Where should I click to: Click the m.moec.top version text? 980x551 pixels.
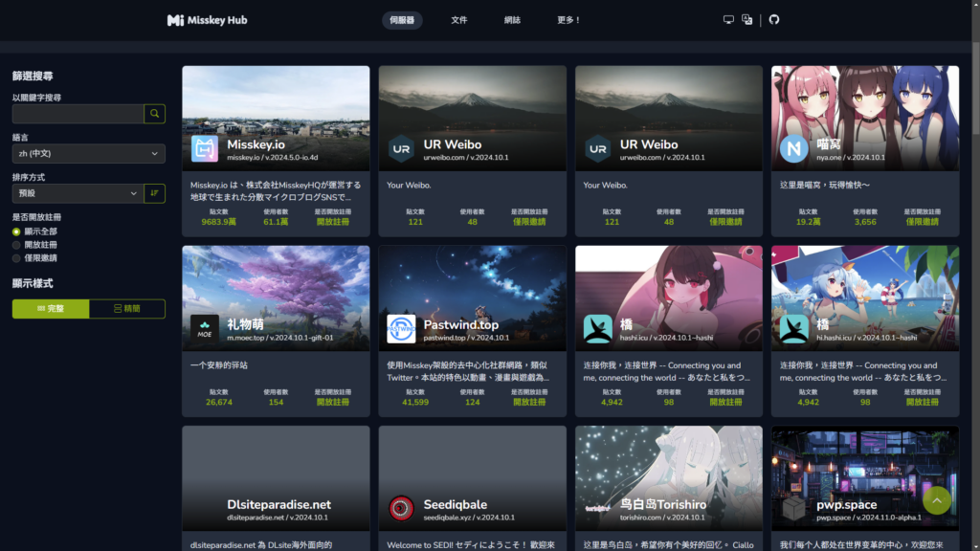coord(280,338)
